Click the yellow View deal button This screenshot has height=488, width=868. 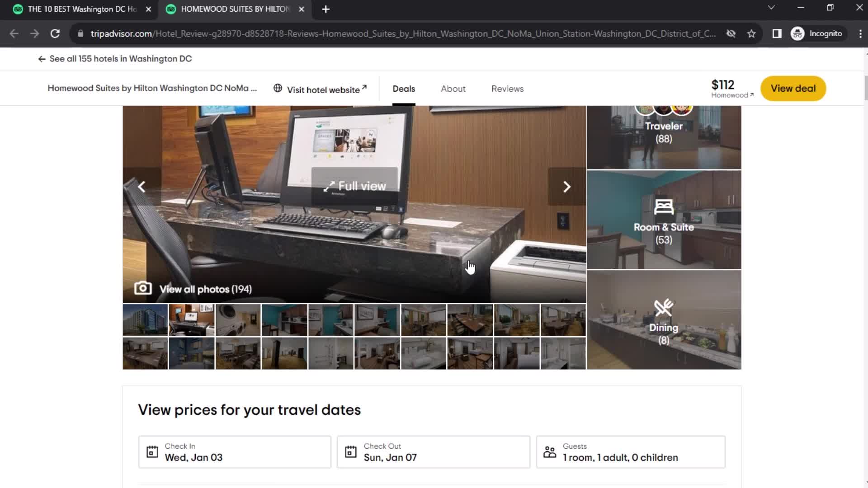793,89
